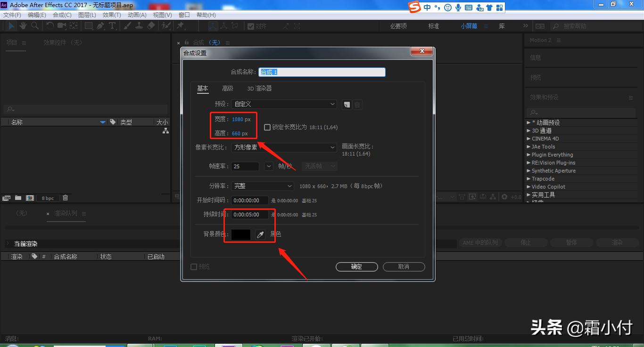Select the Pan Behind anchor point tool
Viewport: 644px width, 347px height.
click(x=74, y=26)
